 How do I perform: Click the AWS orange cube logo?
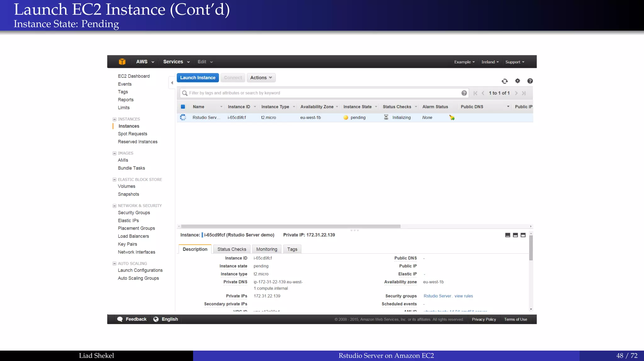click(122, 62)
